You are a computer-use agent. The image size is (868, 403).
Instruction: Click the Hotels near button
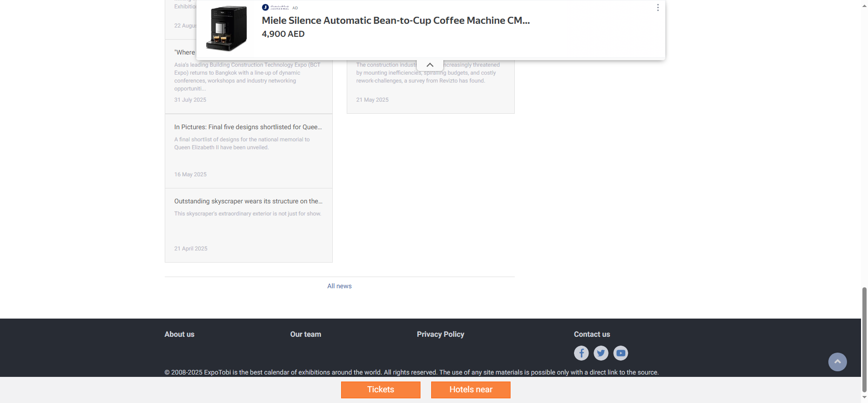[470, 390]
